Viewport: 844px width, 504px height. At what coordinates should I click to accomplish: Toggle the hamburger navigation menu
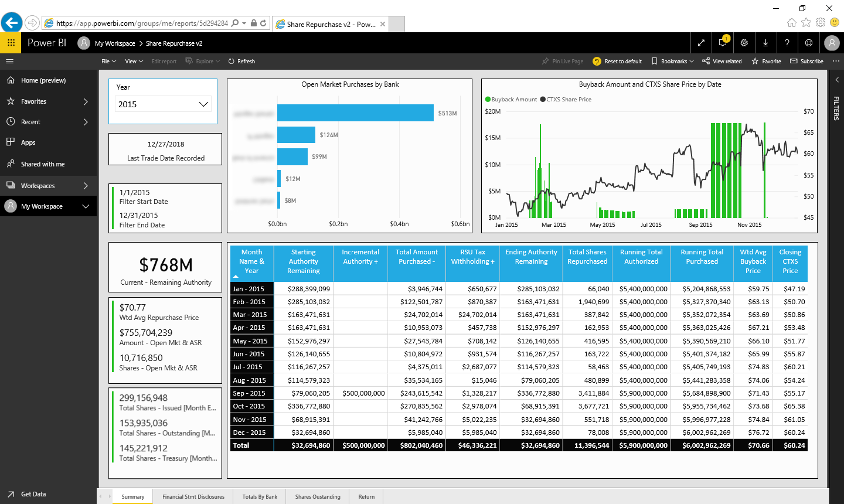point(9,61)
